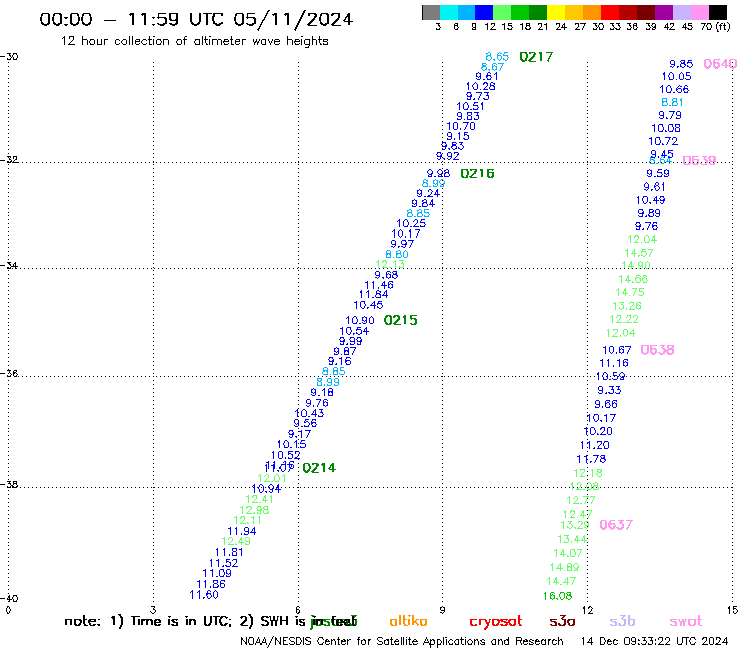Viewport: 740px width, 650px height.
Task: Click the green value 12.77
Action: (x=581, y=500)
